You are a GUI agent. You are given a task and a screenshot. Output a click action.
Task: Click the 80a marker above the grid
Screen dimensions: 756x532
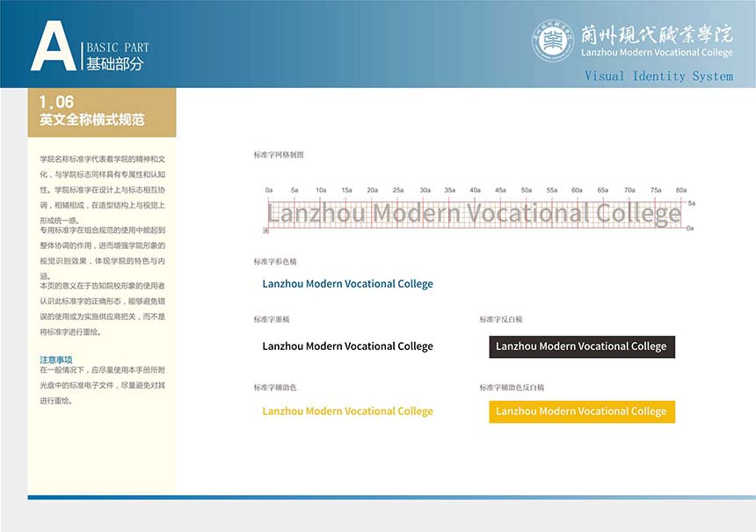(681, 190)
